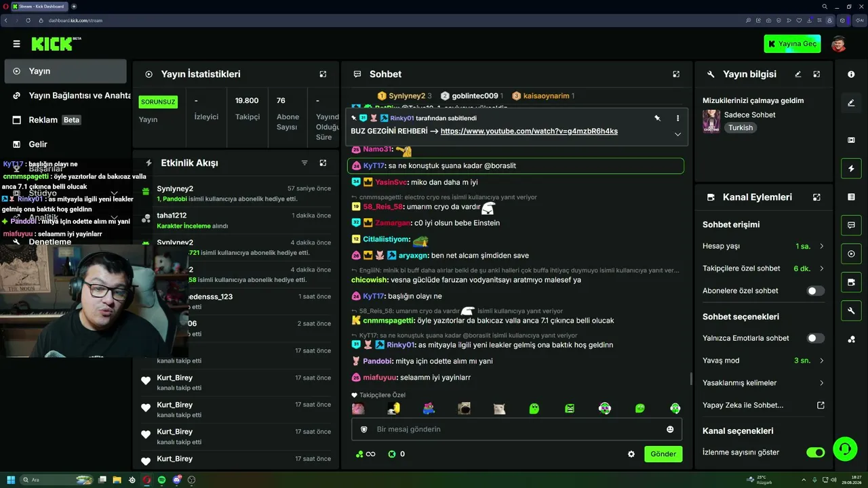Open the Gelir menu item

click(x=65, y=144)
